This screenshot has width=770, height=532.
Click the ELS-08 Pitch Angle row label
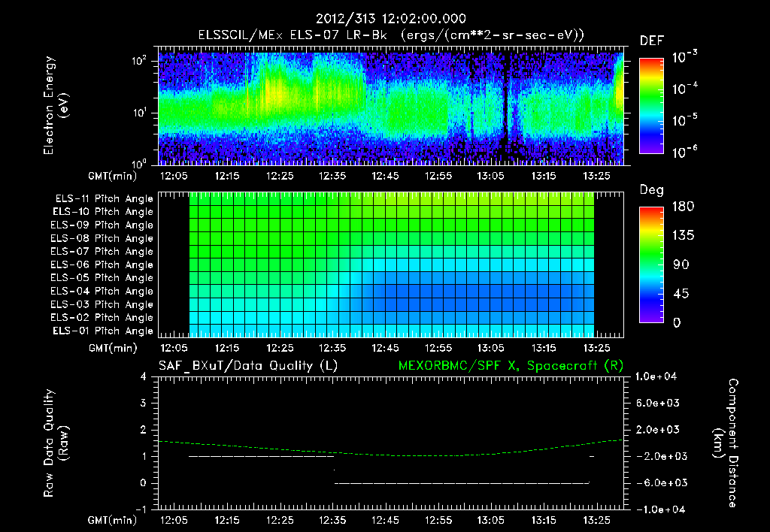click(102, 238)
